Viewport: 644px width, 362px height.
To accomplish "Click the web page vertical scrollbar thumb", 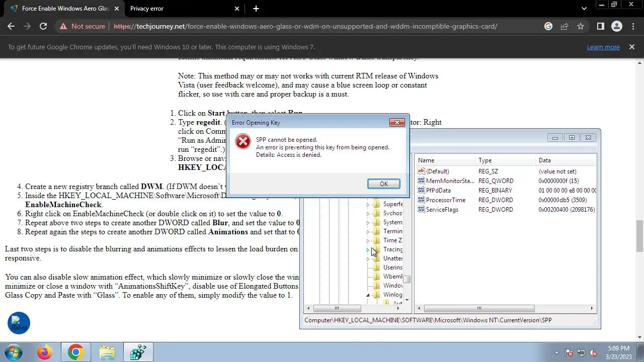I will 639,235.
